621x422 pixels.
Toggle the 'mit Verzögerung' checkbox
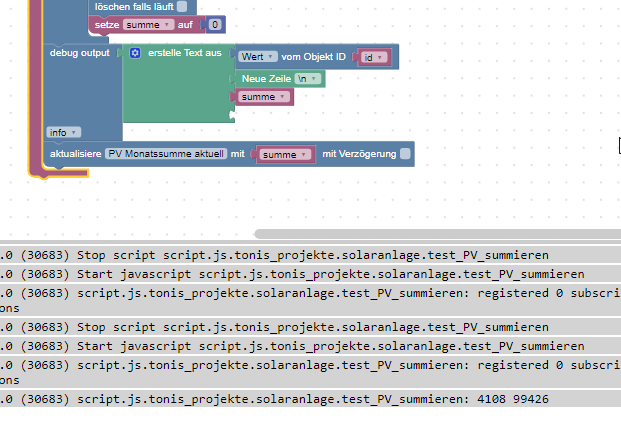405,154
